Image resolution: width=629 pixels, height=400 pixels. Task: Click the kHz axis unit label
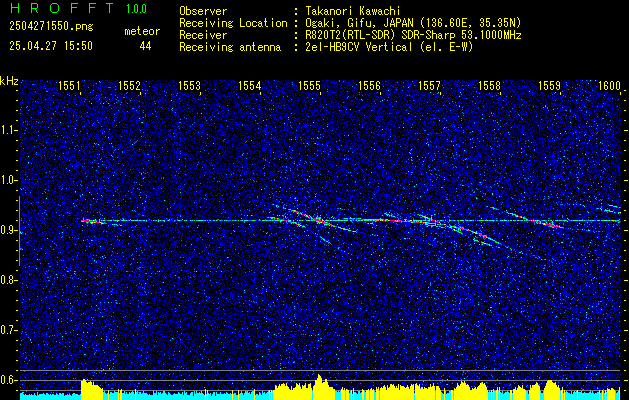pyautogui.click(x=9, y=81)
